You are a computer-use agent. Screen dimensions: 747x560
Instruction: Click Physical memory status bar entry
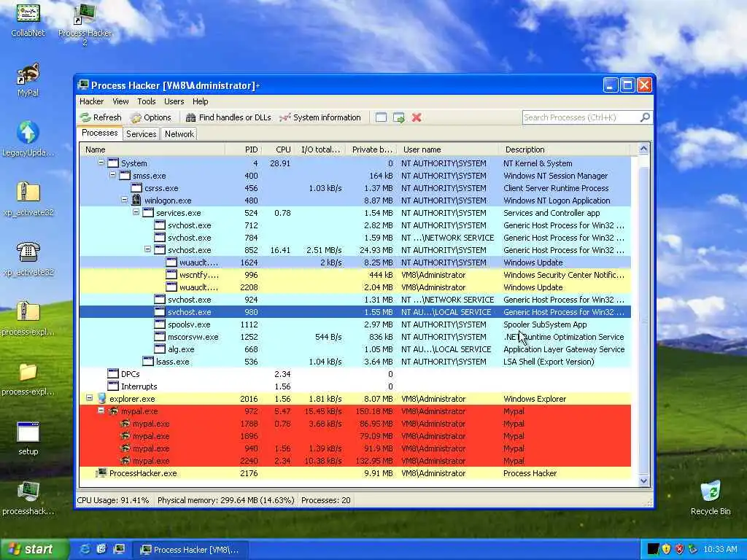point(226,500)
